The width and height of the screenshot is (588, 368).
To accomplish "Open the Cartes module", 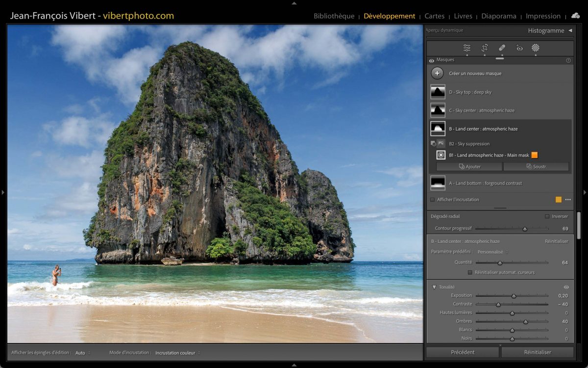I will tap(435, 16).
